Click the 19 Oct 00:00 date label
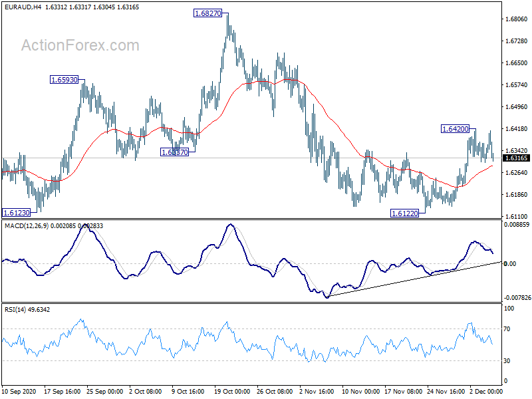The width and height of the screenshot is (532, 399). 232,392
